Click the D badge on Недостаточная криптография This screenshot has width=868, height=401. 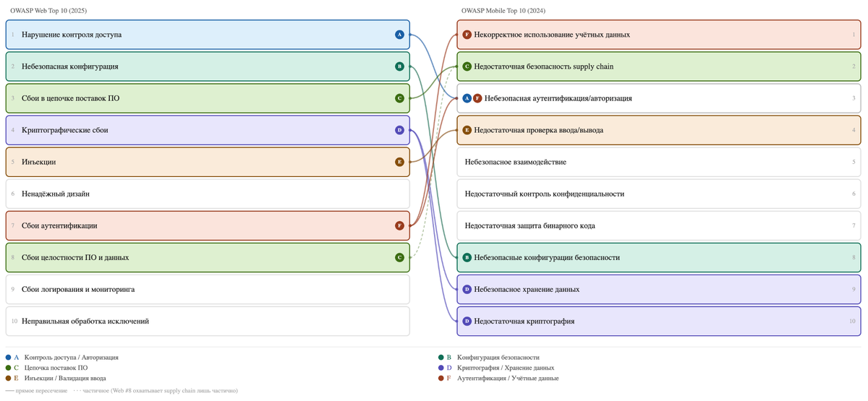point(467,321)
